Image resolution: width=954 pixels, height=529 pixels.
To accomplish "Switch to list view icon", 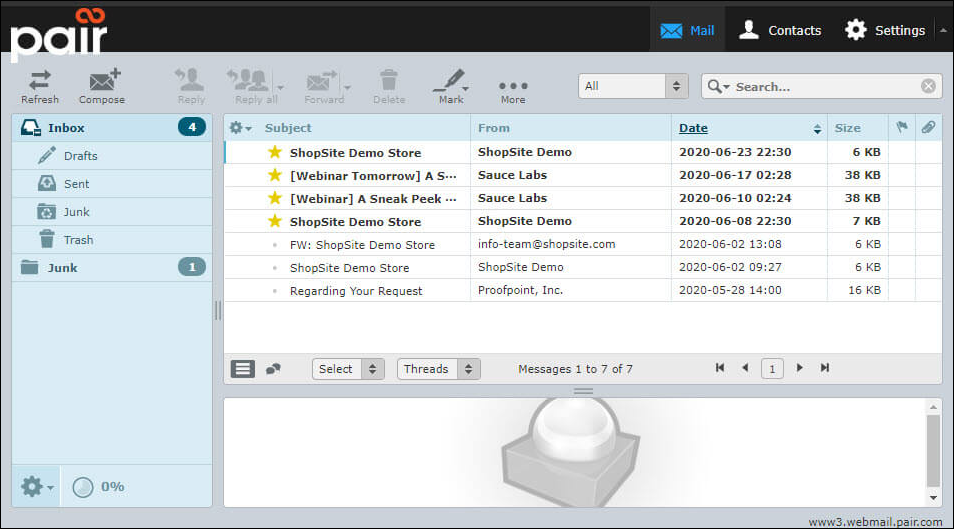I will (x=243, y=368).
